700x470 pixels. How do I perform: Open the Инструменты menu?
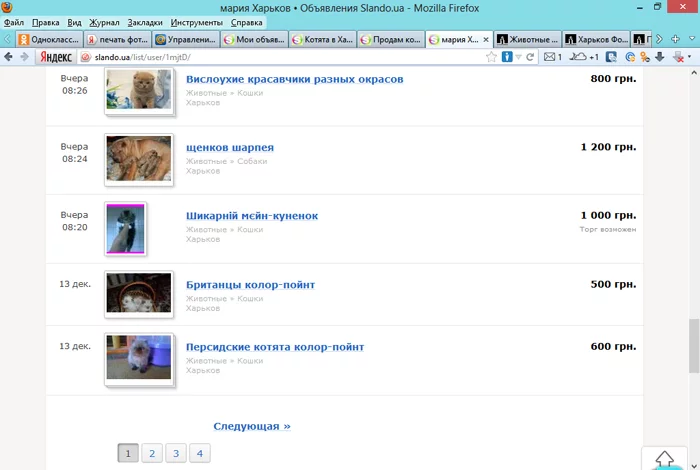(196, 22)
